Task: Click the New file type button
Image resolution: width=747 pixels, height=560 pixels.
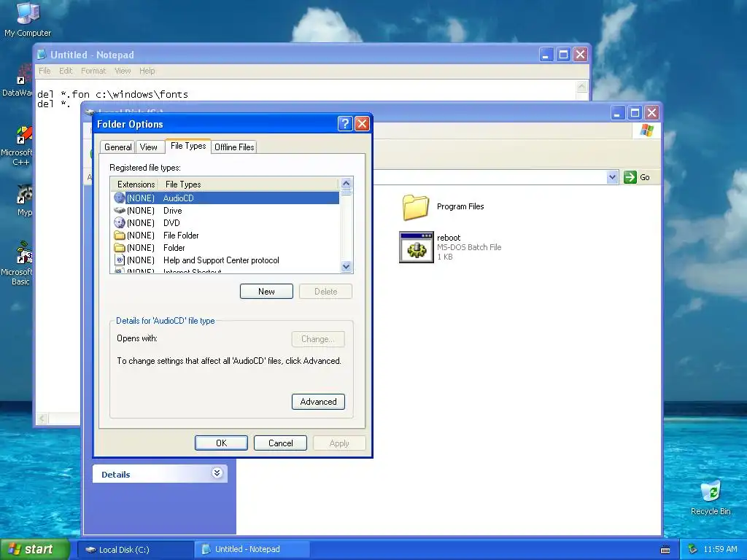Action: [x=266, y=292]
